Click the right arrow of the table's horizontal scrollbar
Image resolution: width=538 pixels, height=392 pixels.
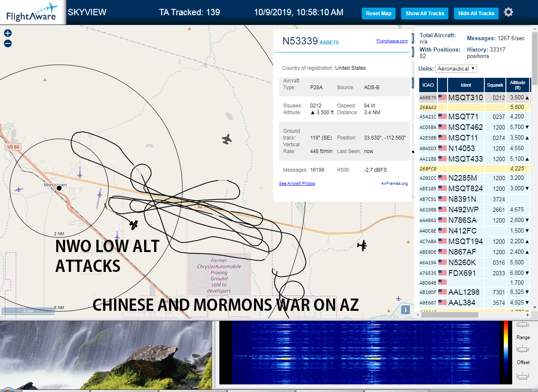528,314
